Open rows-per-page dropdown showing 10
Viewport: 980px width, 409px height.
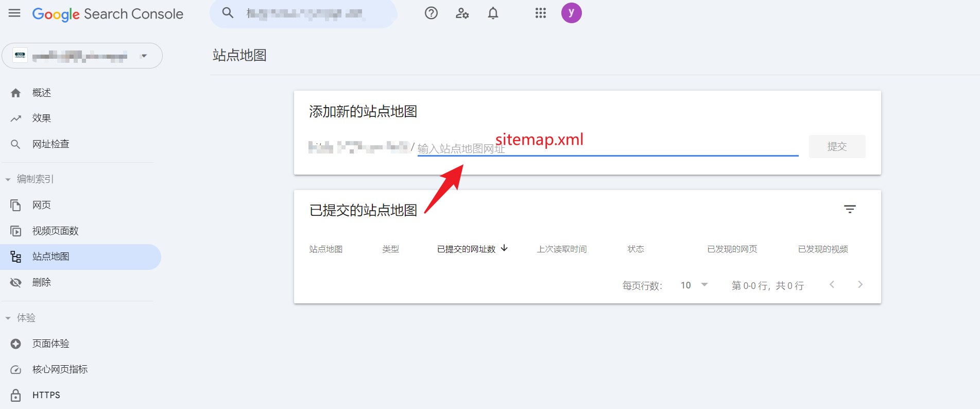[x=694, y=285]
